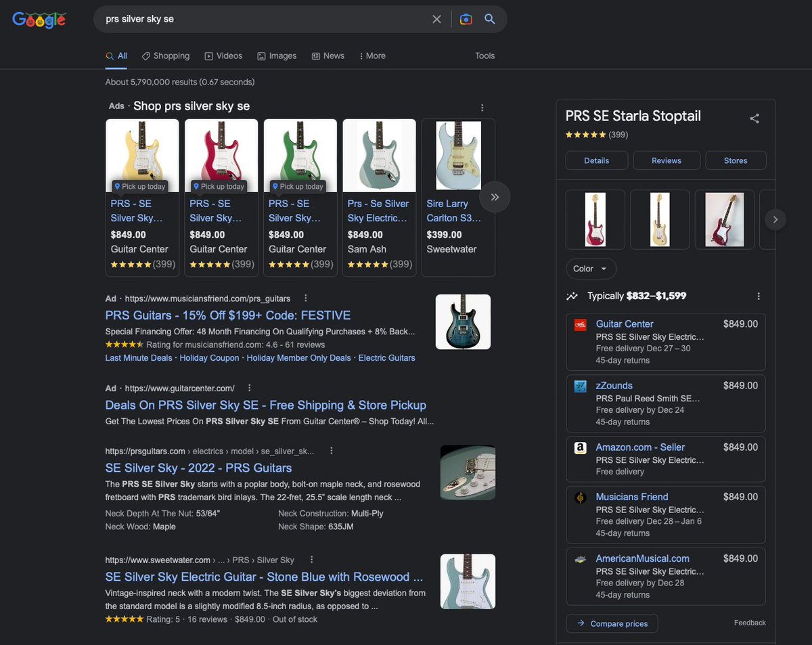Show next shopping ads with double-arrow
Image resolution: width=812 pixels, height=645 pixels.
(x=495, y=197)
